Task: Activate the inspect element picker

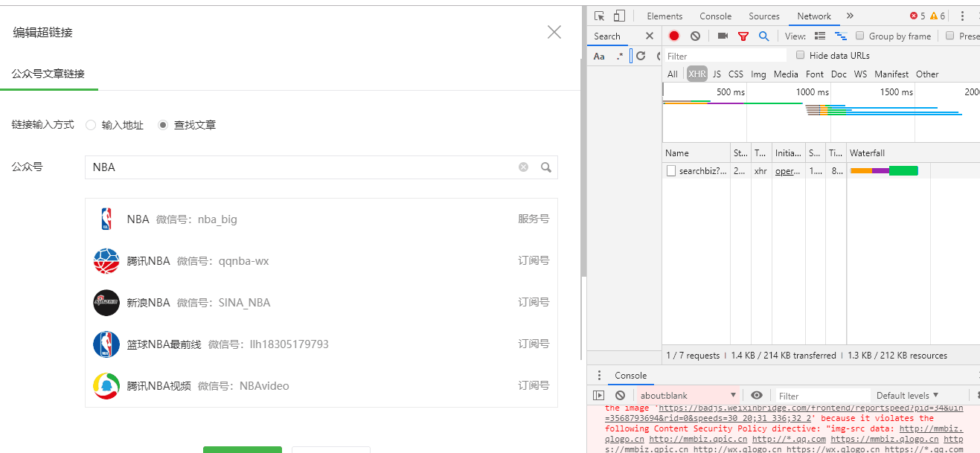Action: point(600,16)
